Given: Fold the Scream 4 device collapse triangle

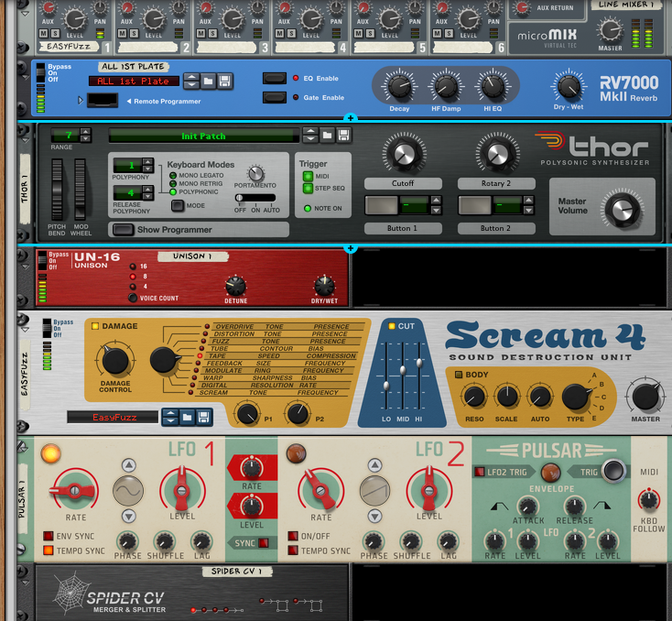Looking at the screenshot, I should pos(26,330).
